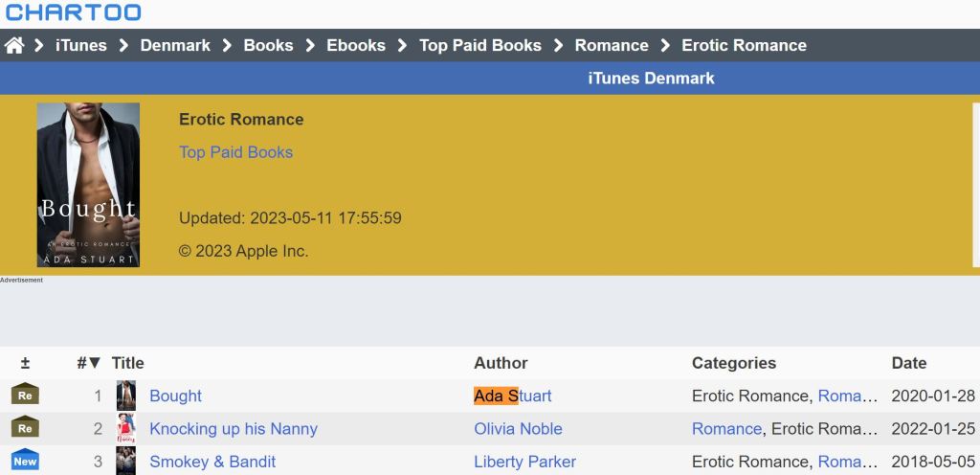980x475 pixels.
Task: Navigate to Ebooks breadcrumb item
Action: click(356, 45)
